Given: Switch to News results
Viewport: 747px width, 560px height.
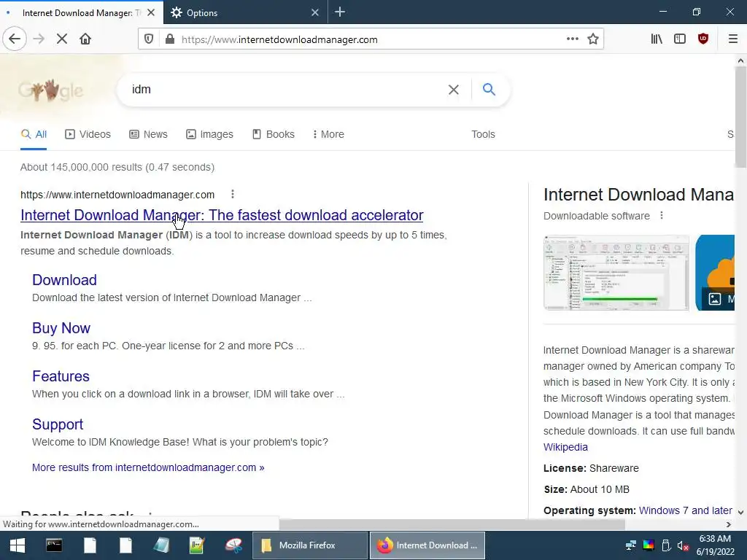Looking at the screenshot, I should pyautogui.click(x=148, y=134).
